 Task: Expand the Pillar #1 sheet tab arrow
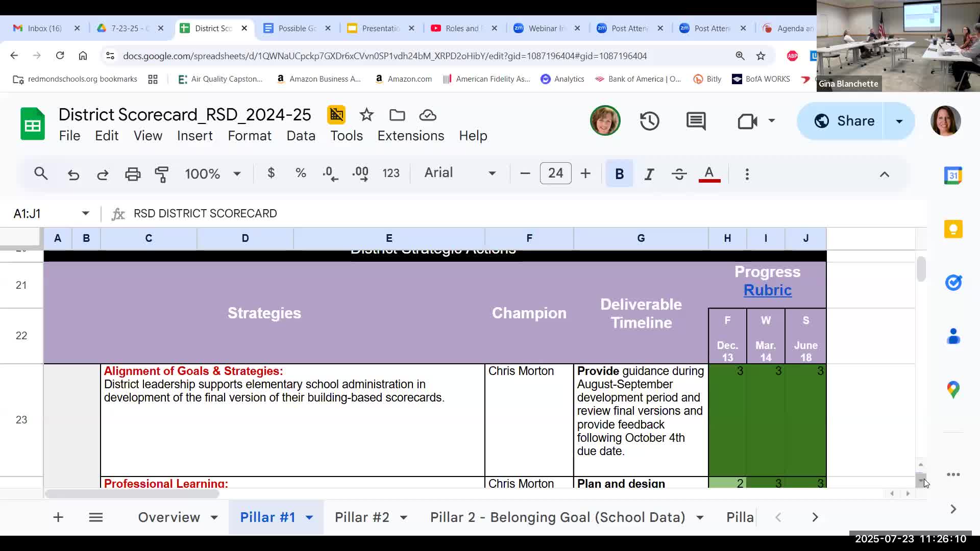[x=309, y=517]
